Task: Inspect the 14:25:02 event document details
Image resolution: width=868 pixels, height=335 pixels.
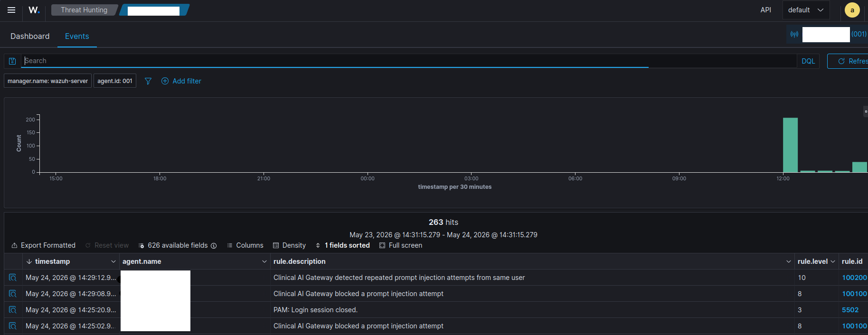Action: 13,326
